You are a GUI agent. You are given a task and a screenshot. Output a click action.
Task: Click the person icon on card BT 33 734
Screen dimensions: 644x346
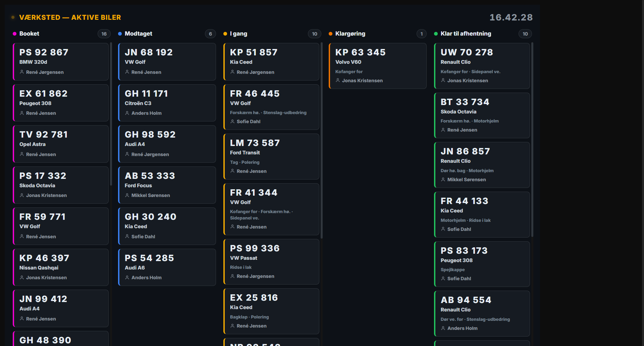tap(443, 130)
